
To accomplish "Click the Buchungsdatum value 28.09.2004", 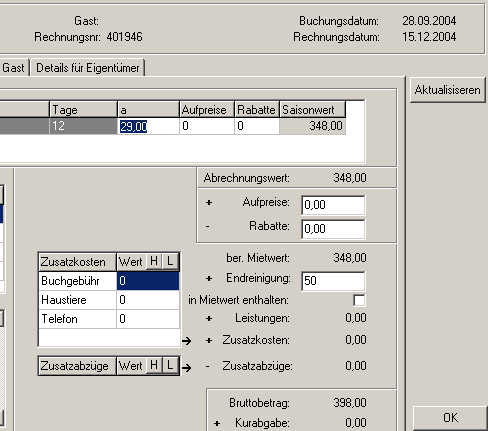I will 429,21.
